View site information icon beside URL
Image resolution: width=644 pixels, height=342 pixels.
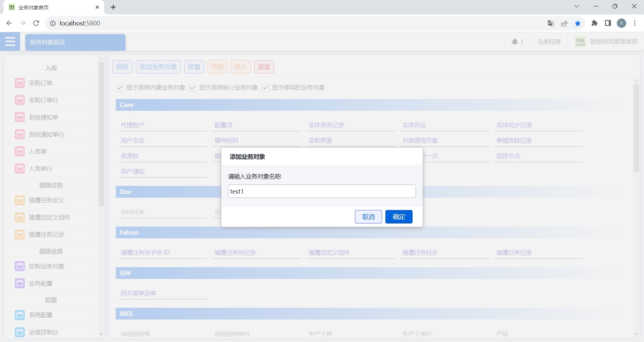pos(53,23)
